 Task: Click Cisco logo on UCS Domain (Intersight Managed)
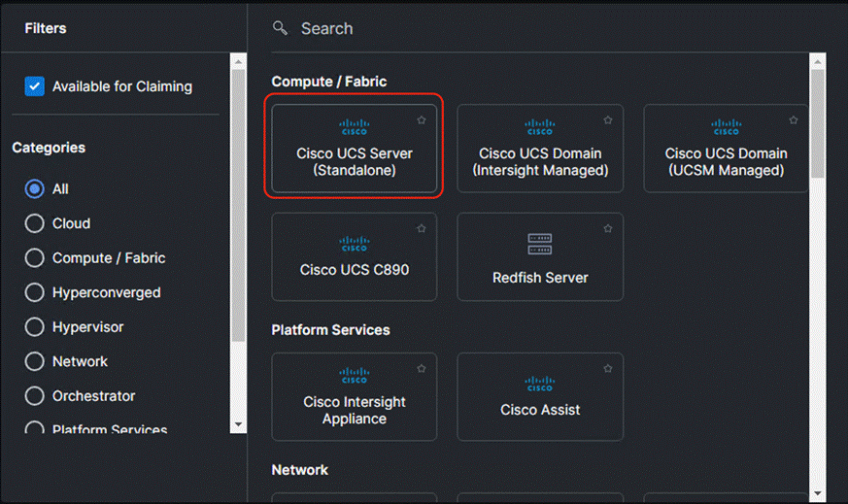tap(540, 127)
